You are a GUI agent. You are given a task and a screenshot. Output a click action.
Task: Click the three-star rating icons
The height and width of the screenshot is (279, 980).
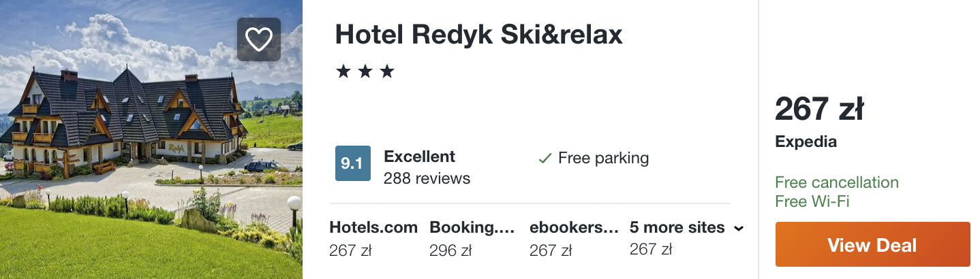[365, 71]
